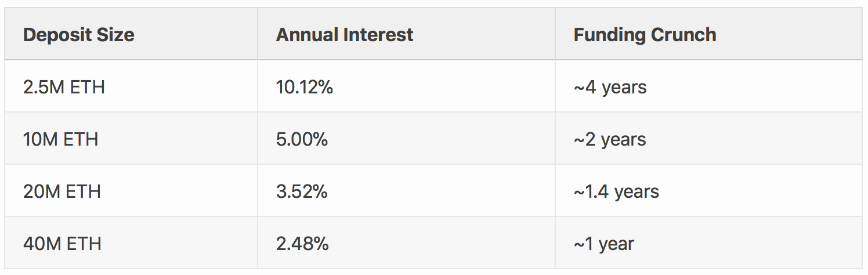The image size is (868, 275).
Task: Click the 2.48% interest value
Action: [303, 244]
